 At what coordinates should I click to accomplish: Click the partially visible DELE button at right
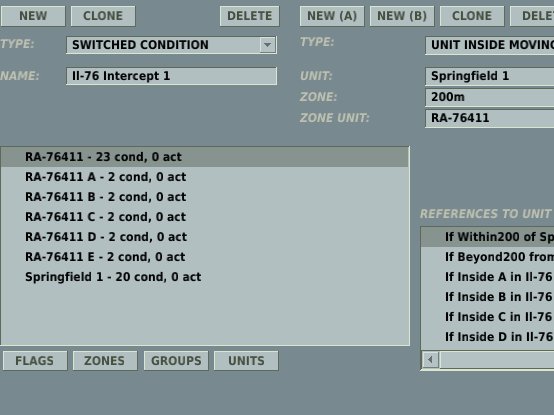click(532, 16)
